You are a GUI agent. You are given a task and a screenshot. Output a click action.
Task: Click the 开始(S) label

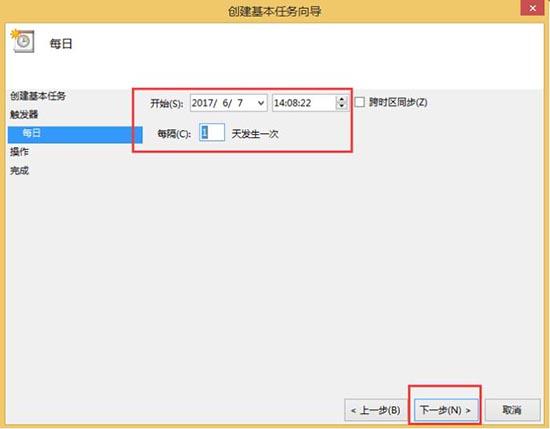pos(167,103)
